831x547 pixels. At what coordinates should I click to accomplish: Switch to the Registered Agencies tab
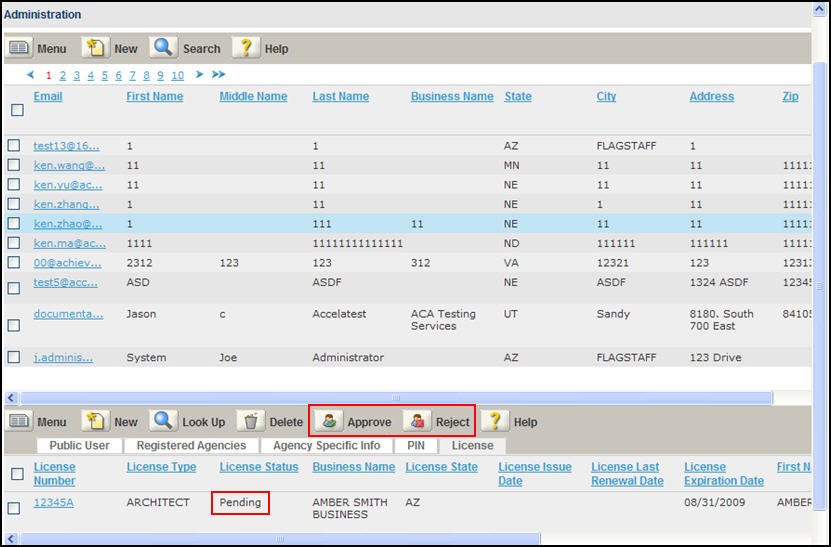tap(191, 446)
